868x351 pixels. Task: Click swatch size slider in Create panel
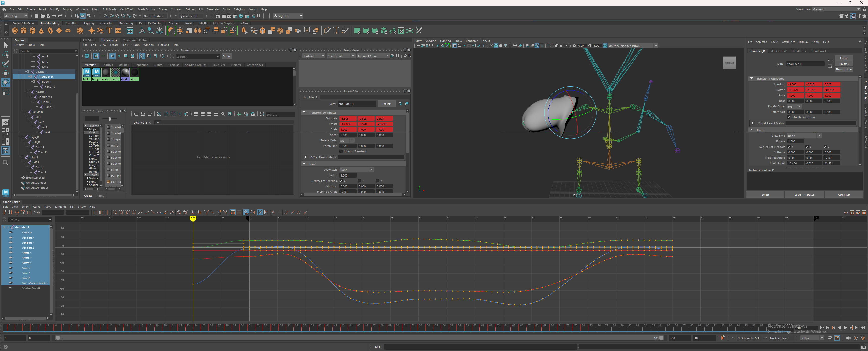[x=110, y=119]
